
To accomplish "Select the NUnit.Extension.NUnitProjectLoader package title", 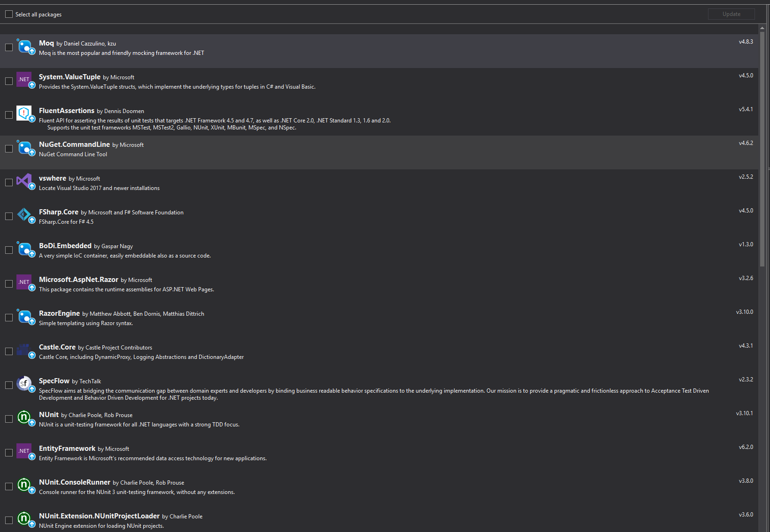I will coord(99,516).
